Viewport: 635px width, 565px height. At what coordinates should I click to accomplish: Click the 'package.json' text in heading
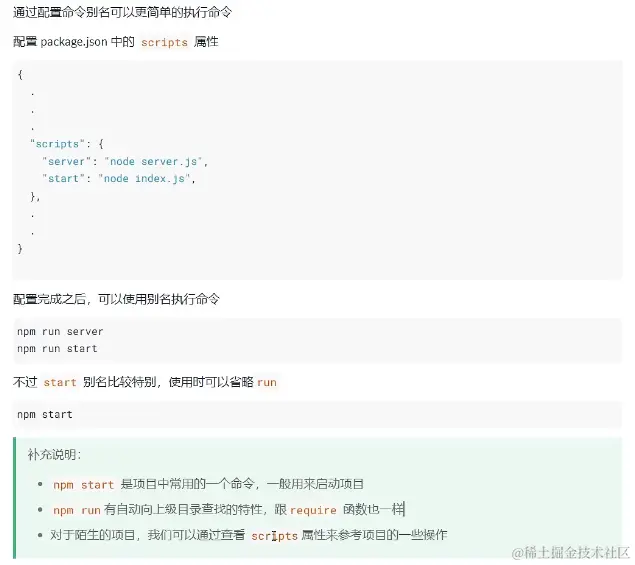[x=74, y=42]
